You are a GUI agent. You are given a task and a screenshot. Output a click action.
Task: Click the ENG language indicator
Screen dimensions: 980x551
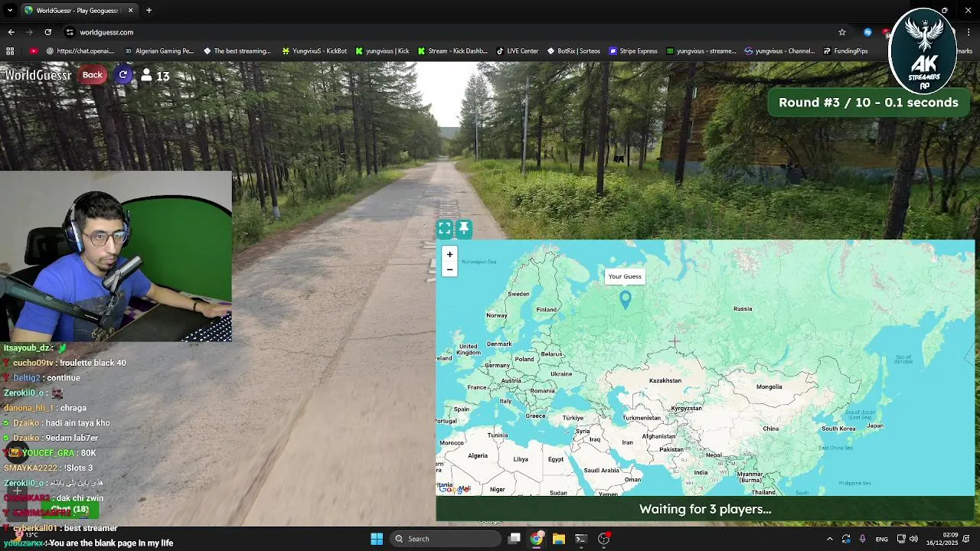coord(882,539)
